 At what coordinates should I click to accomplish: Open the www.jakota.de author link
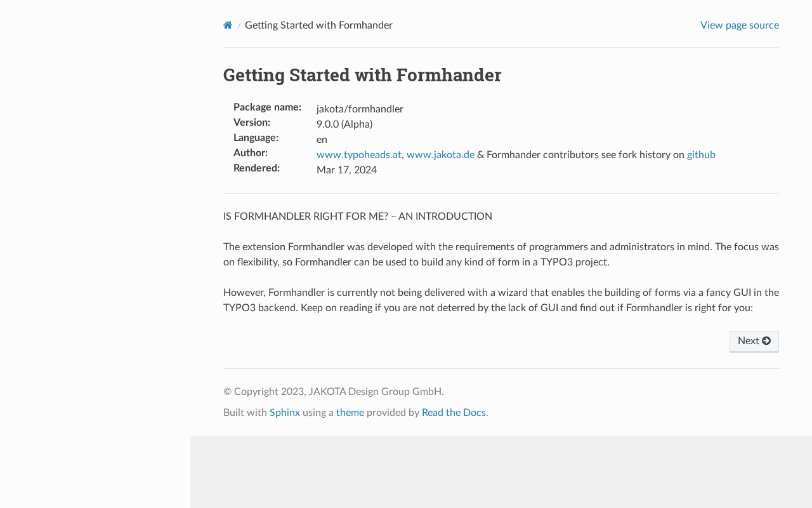tap(440, 155)
